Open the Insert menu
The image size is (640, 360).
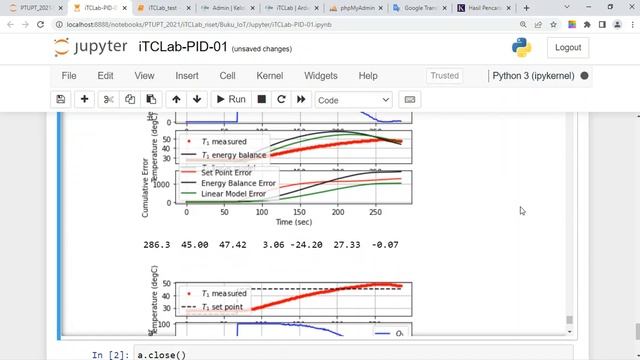click(187, 76)
